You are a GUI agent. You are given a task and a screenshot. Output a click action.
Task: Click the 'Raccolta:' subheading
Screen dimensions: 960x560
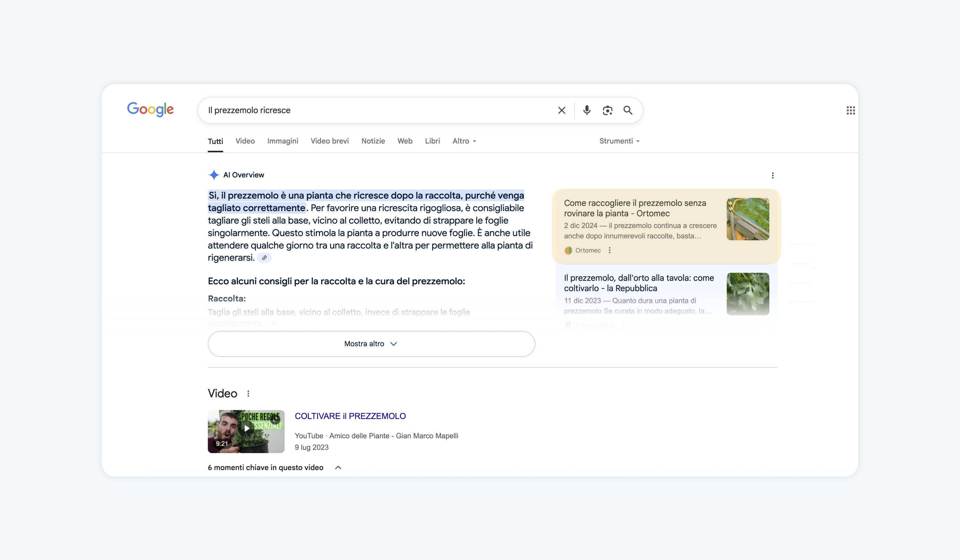(227, 299)
